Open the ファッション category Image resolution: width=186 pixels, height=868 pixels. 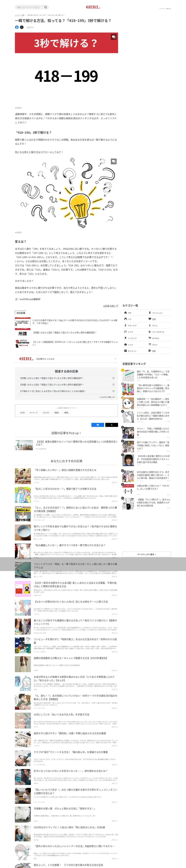pyautogui.click(x=159, y=313)
